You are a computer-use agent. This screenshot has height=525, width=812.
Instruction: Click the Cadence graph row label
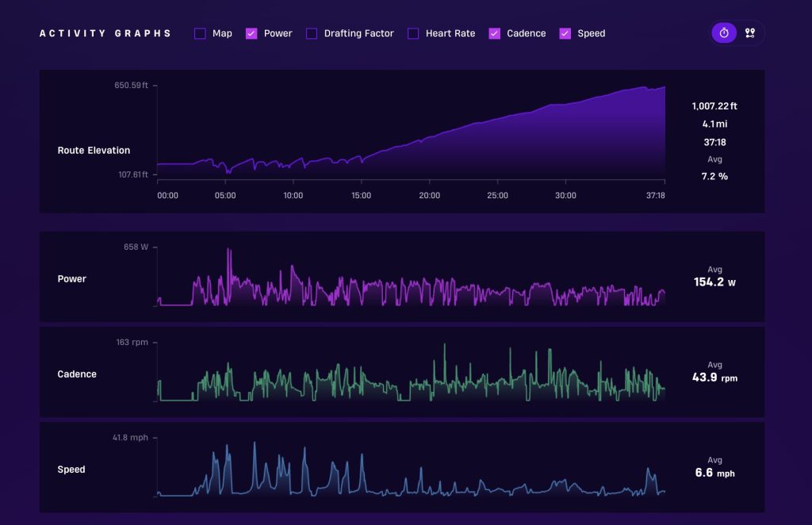point(77,374)
